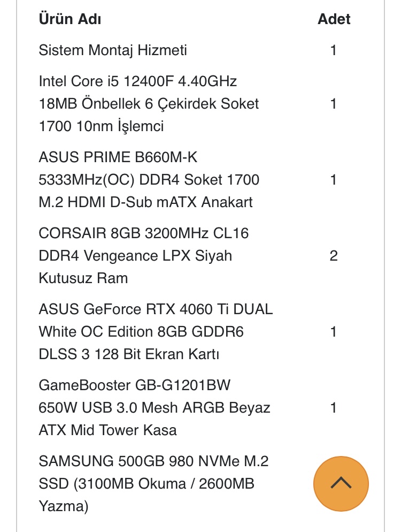The width and height of the screenshot is (401, 532).
Task: Click the 'Intel Core i5 12400F 4.40GHz' line
Action: click(138, 81)
